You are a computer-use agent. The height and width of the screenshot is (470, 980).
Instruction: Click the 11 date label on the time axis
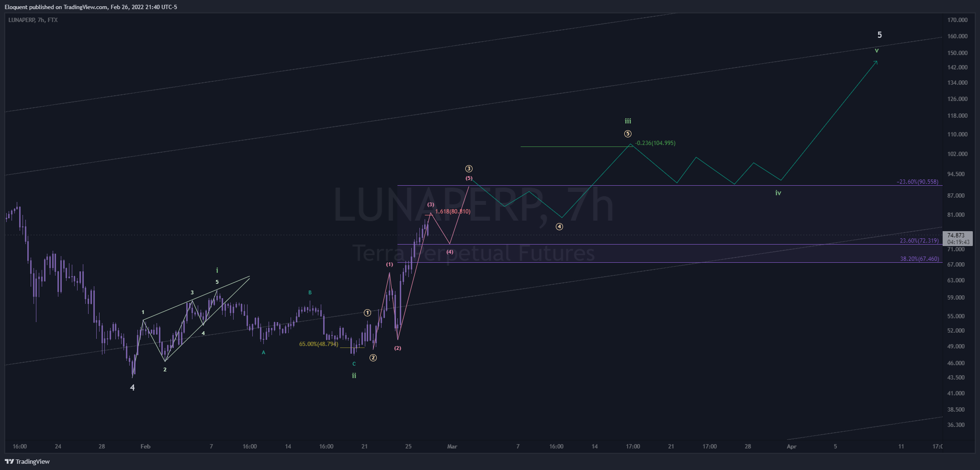coord(901,447)
